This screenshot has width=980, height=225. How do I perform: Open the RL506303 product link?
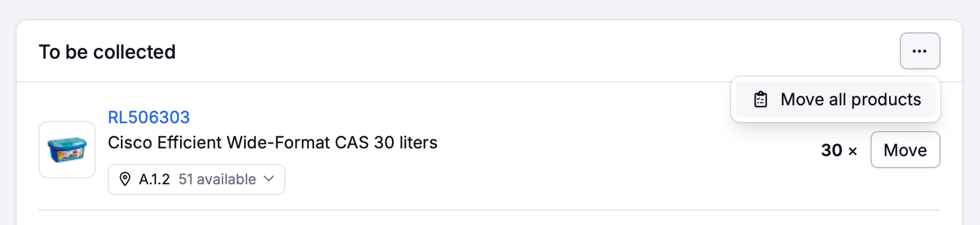pos(149,117)
